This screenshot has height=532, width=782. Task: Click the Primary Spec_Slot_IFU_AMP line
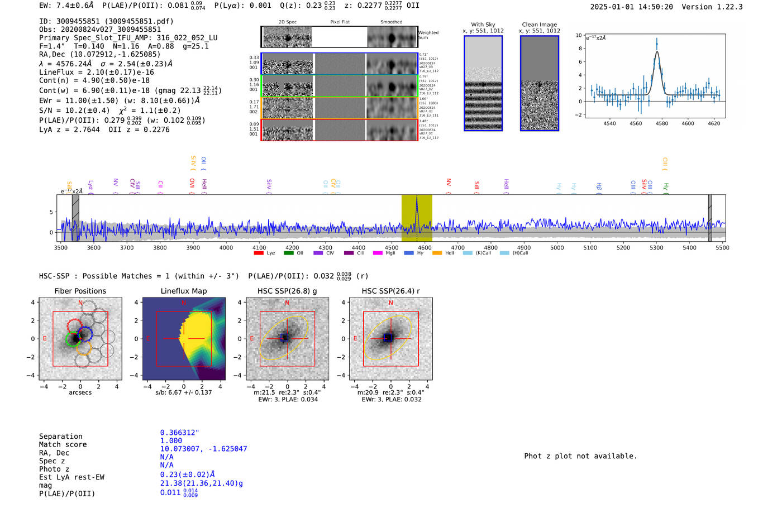point(128,38)
